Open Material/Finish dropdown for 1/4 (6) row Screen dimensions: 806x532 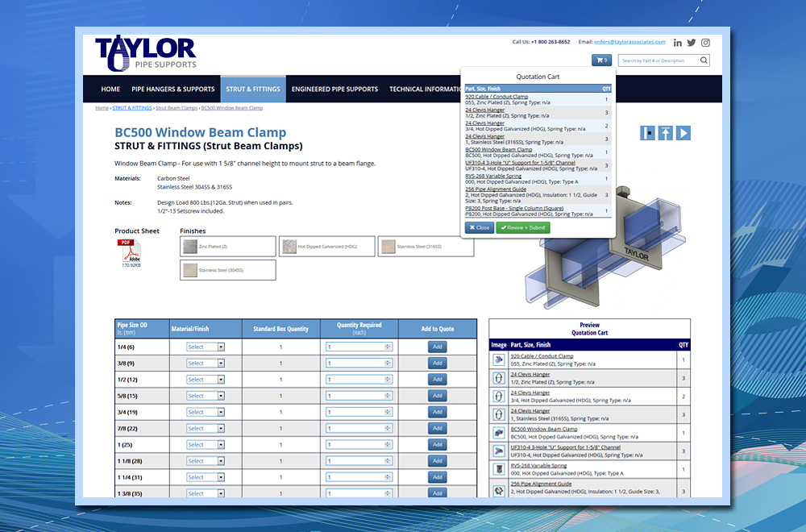click(206, 347)
